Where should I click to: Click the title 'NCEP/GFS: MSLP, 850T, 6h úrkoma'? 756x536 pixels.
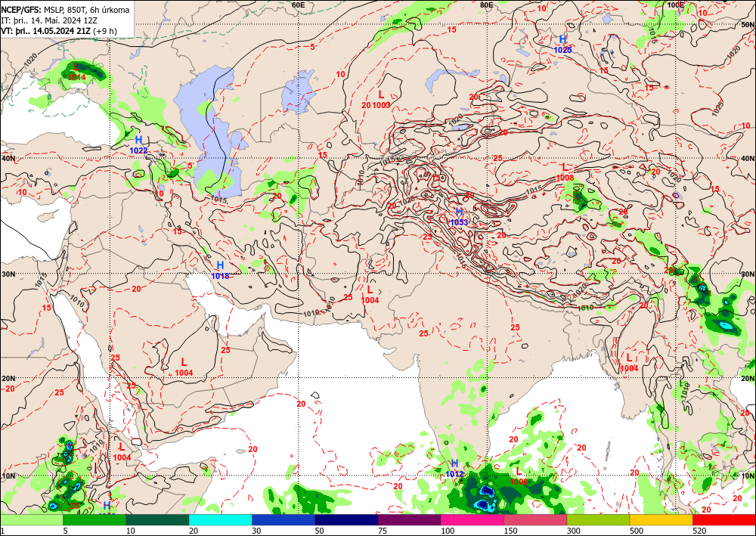click(65, 10)
